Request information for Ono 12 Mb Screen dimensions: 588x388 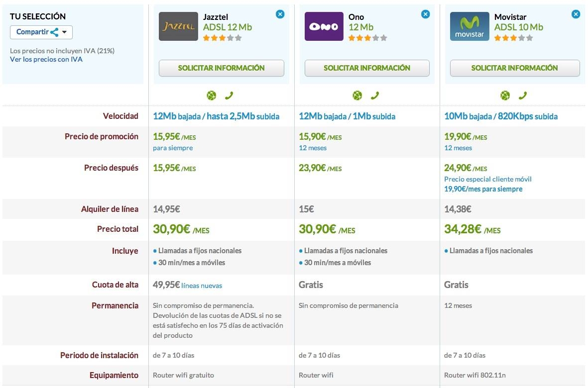[367, 68]
